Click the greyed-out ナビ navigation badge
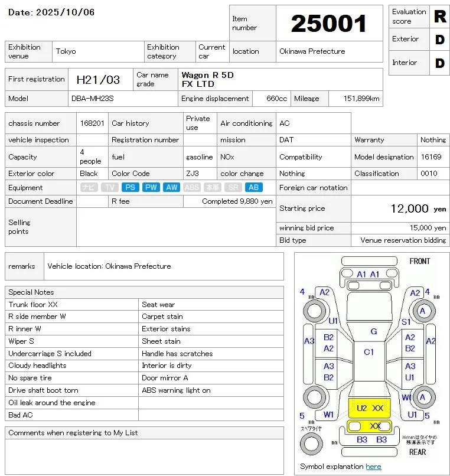 click(89, 188)
